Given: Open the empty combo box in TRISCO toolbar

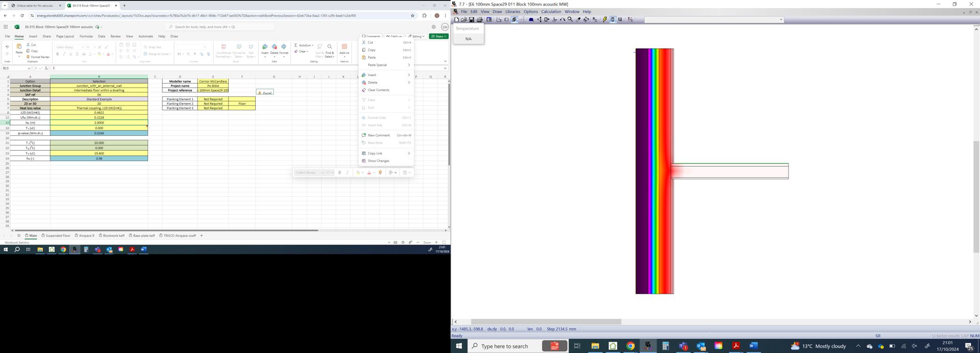Looking at the screenshot, I should (x=714, y=20).
